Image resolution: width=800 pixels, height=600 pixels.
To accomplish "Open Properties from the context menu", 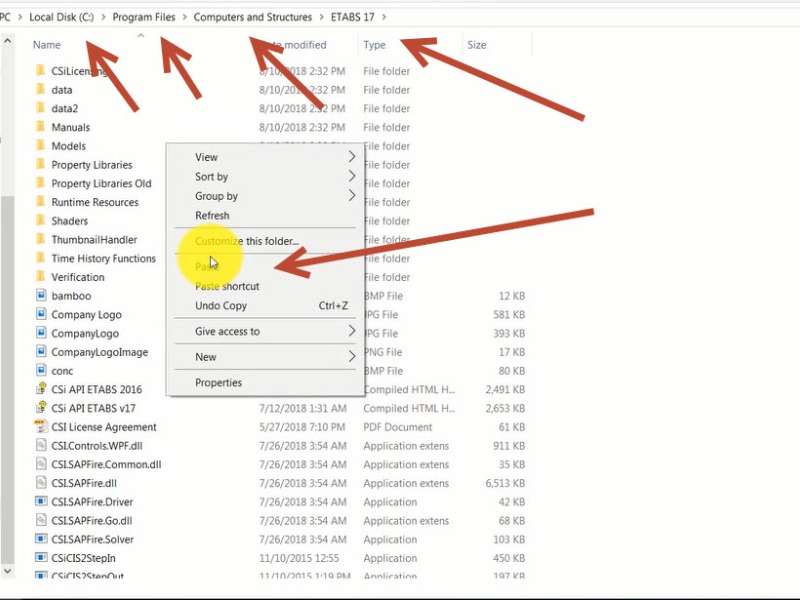I will point(216,382).
